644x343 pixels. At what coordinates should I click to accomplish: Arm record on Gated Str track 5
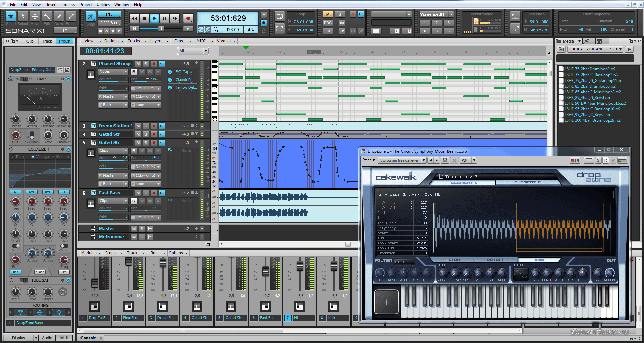point(154,143)
